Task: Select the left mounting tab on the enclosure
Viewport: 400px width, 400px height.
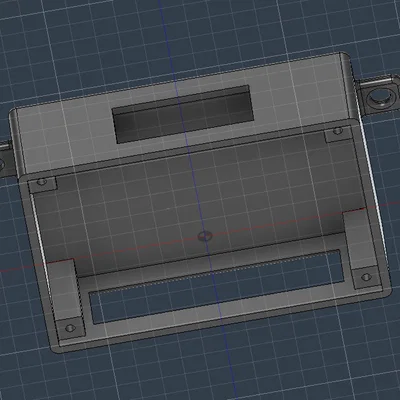Action: pyautogui.click(x=6, y=160)
